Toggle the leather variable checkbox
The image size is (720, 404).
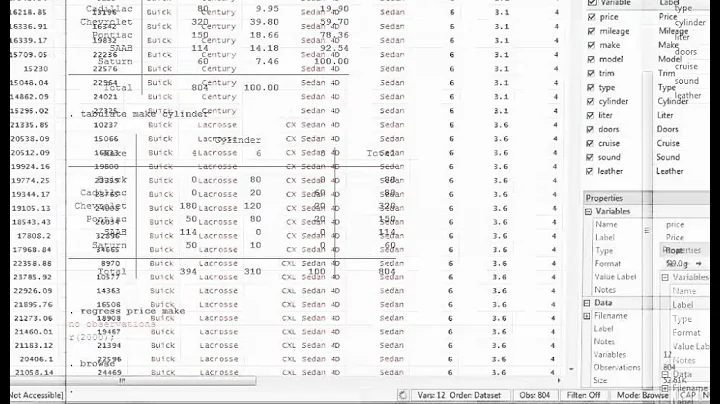point(591,171)
